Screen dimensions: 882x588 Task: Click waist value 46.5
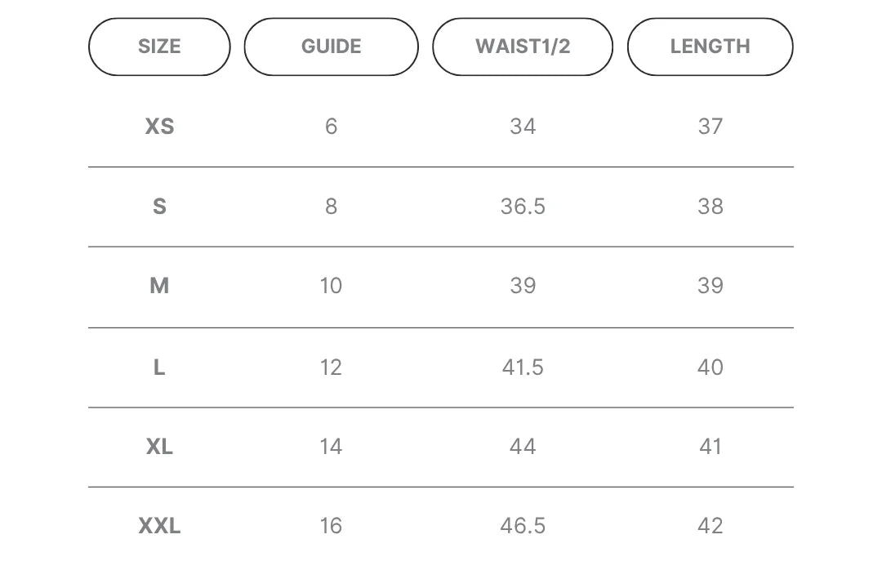pos(523,526)
